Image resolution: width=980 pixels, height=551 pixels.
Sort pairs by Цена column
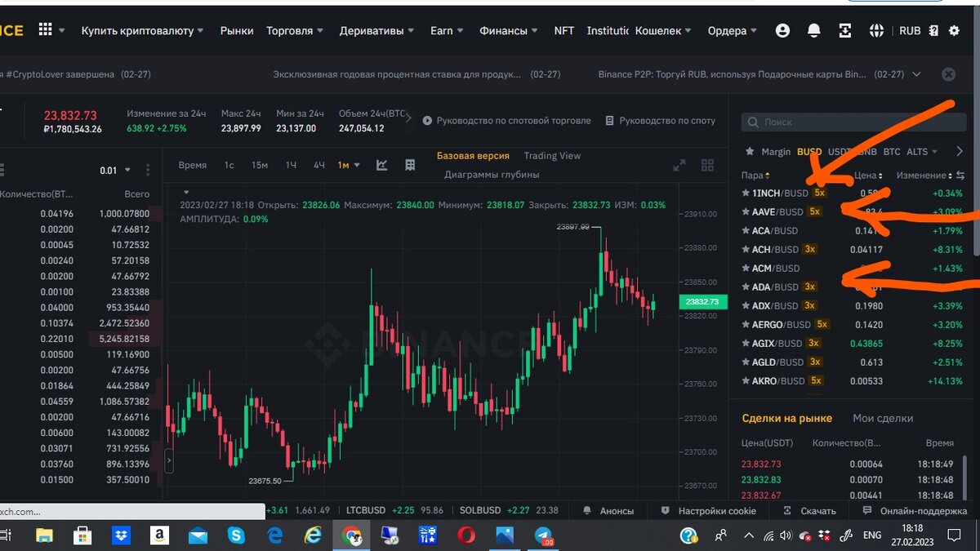pos(868,176)
